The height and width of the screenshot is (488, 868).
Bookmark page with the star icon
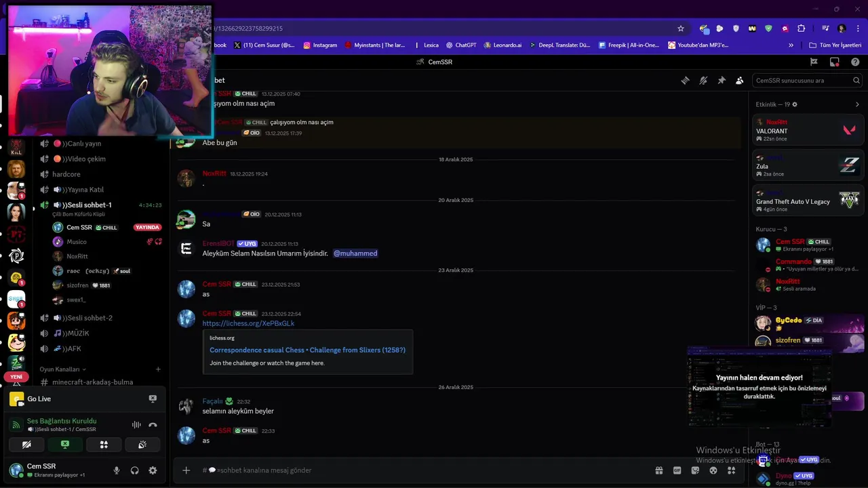coord(681,28)
